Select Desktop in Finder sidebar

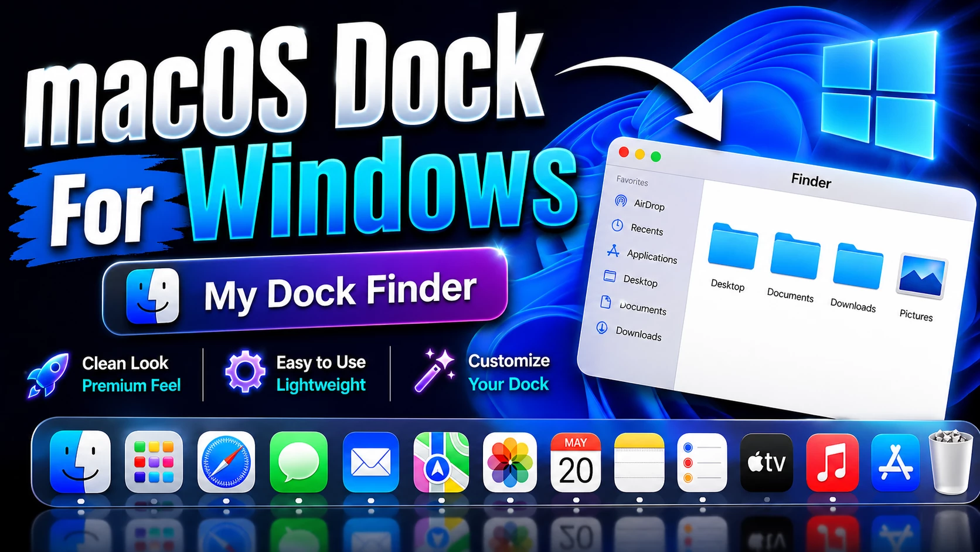[631, 279]
